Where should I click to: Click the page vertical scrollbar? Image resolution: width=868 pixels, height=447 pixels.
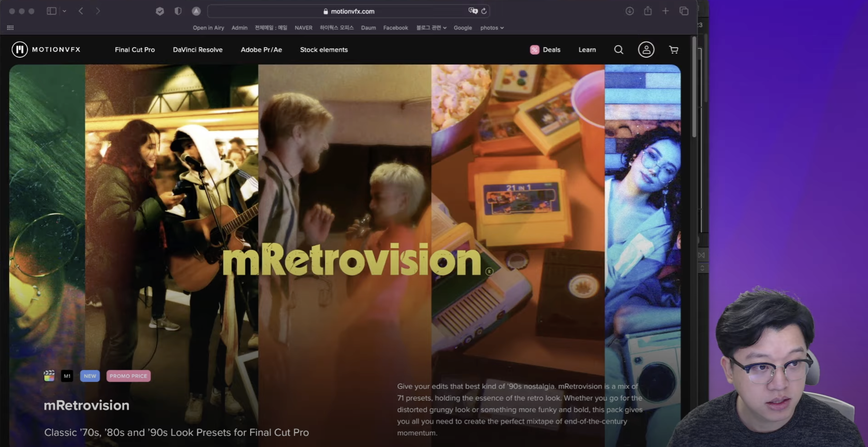694,88
